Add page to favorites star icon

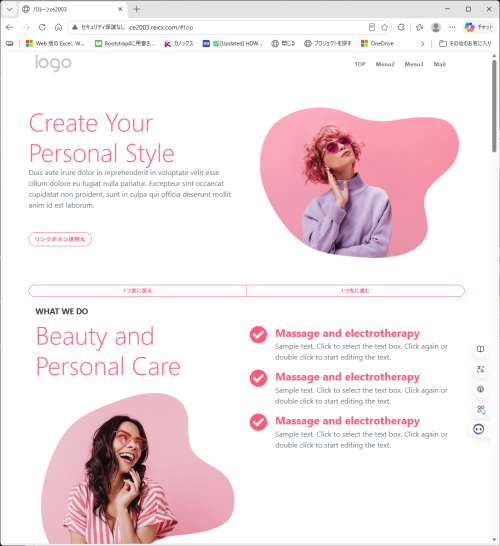click(384, 27)
